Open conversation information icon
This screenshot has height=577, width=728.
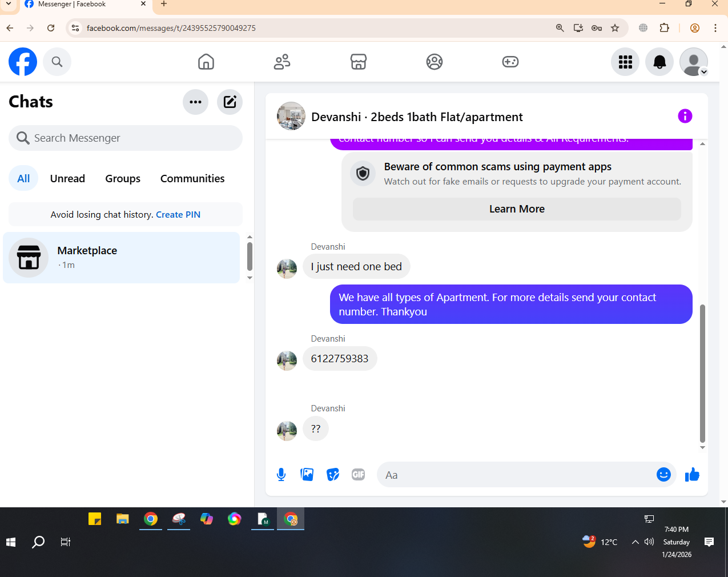point(685,117)
